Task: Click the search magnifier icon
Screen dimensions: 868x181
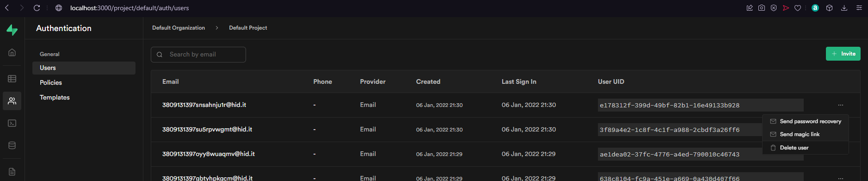Action: click(x=160, y=55)
